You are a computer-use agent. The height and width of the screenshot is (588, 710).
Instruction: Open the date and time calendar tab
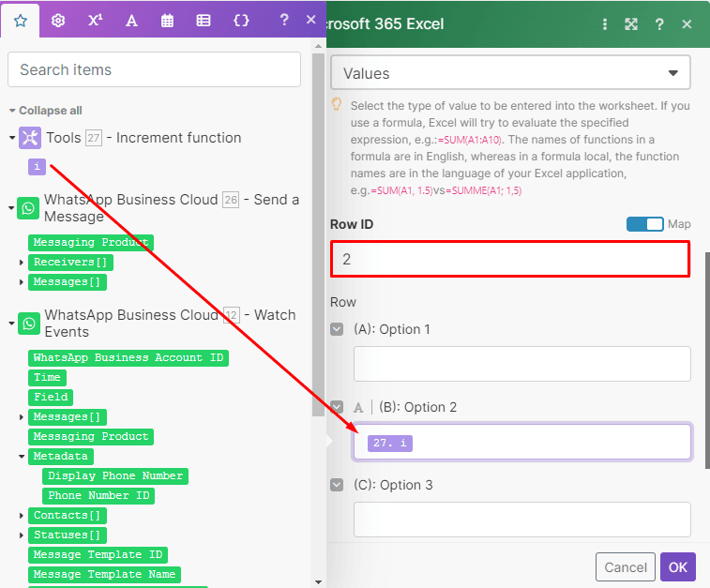click(167, 21)
